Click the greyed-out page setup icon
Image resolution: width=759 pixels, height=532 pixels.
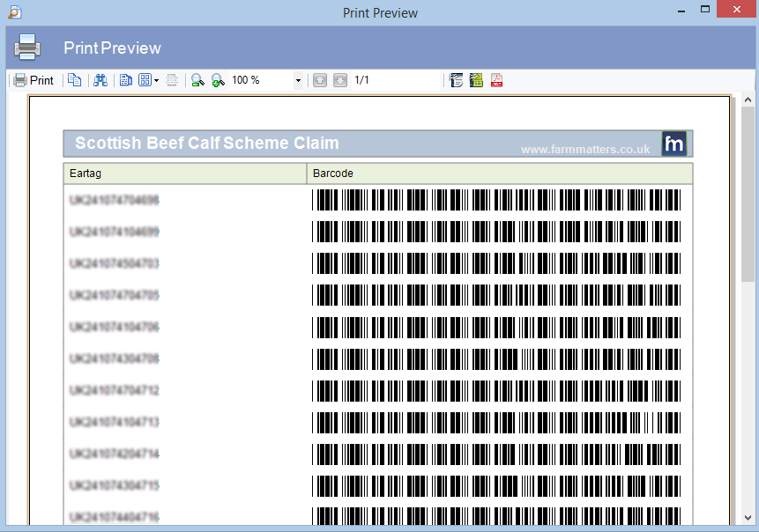pyautogui.click(x=172, y=80)
